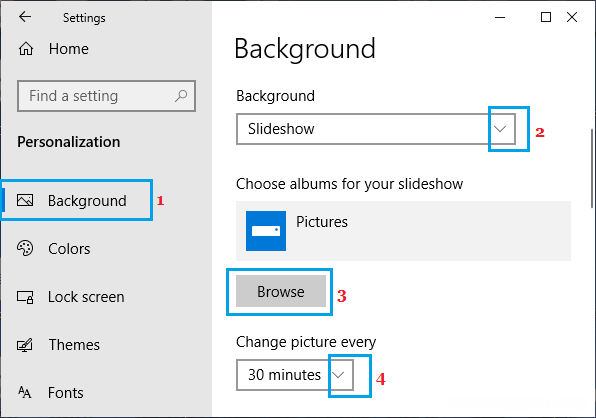
Task: Open the Lock screen settings page
Action: click(x=86, y=297)
